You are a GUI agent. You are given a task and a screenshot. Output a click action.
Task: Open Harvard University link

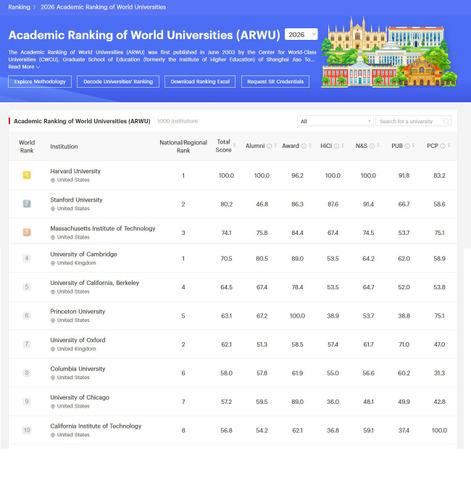[75, 171]
